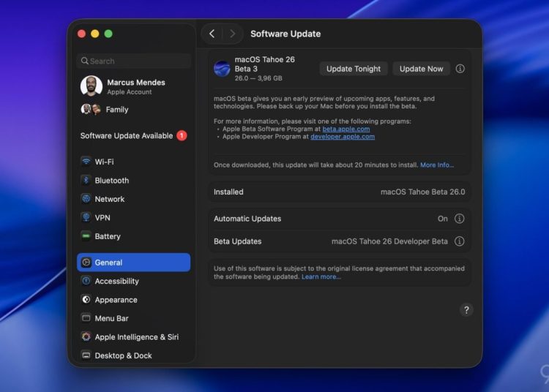
Task: Click the VPN sidebar icon
Action: pyautogui.click(x=86, y=218)
